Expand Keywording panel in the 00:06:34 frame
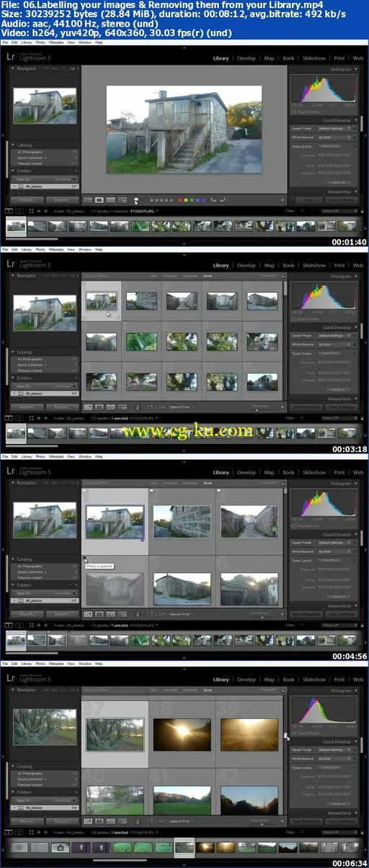Image resolution: width=369 pixels, height=868 pixels. (x=355, y=813)
